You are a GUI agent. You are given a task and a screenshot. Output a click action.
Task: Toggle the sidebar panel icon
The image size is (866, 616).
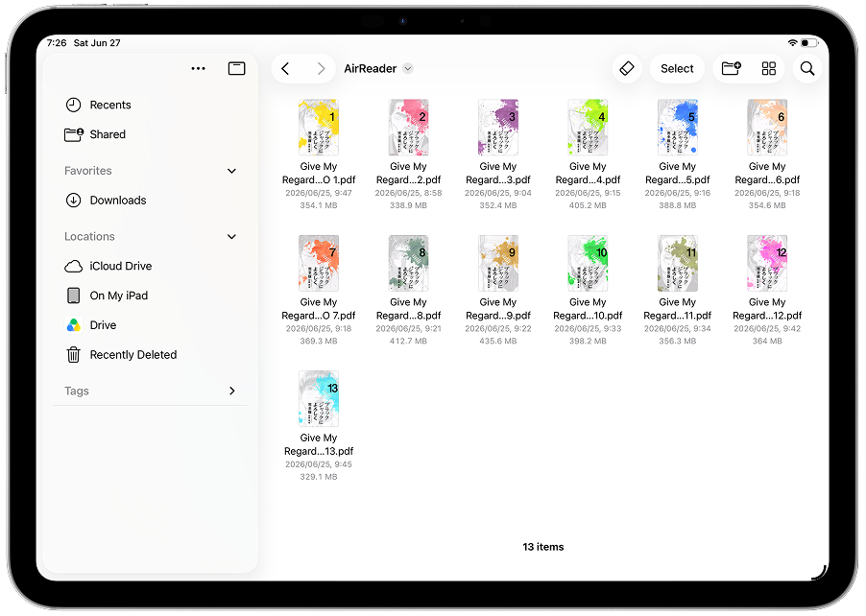(236, 68)
